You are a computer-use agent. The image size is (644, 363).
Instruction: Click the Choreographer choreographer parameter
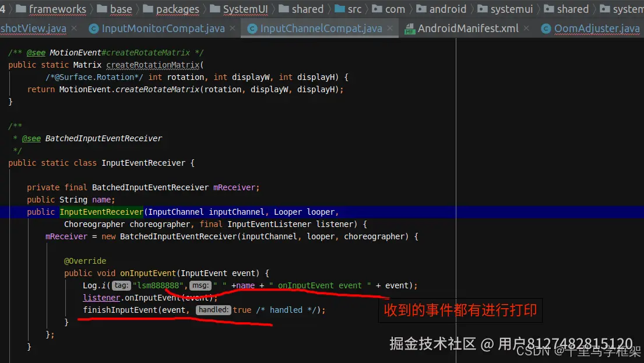127,224
